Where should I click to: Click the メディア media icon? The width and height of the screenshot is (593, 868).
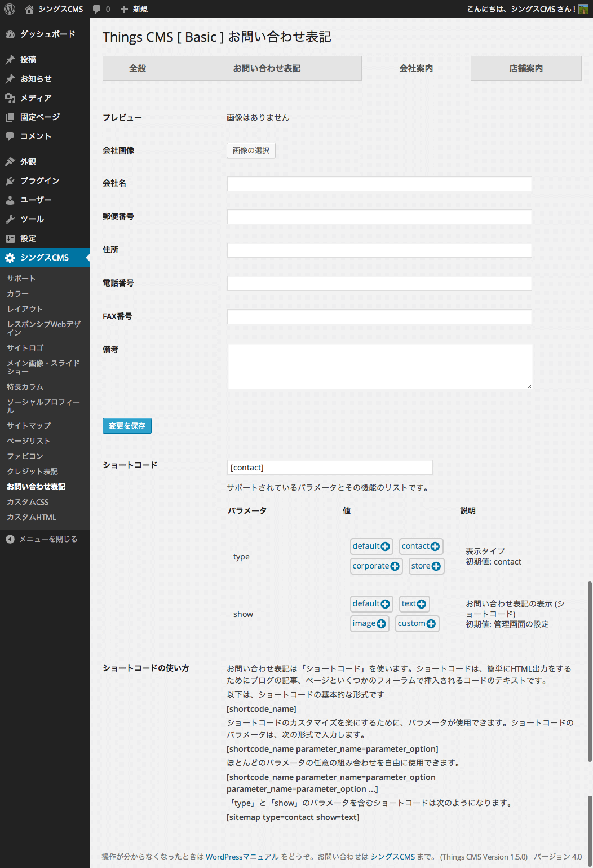pos(10,98)
